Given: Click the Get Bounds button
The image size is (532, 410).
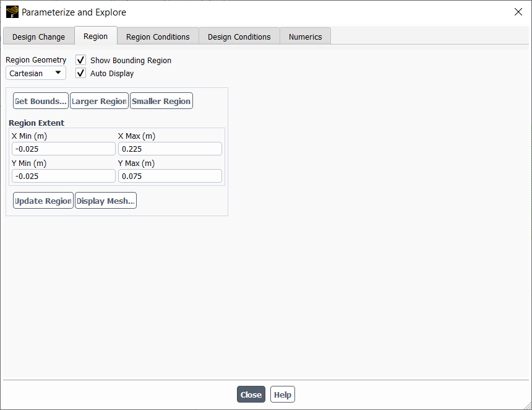Looking at the screenshot, I should click(x=40, y=100).
